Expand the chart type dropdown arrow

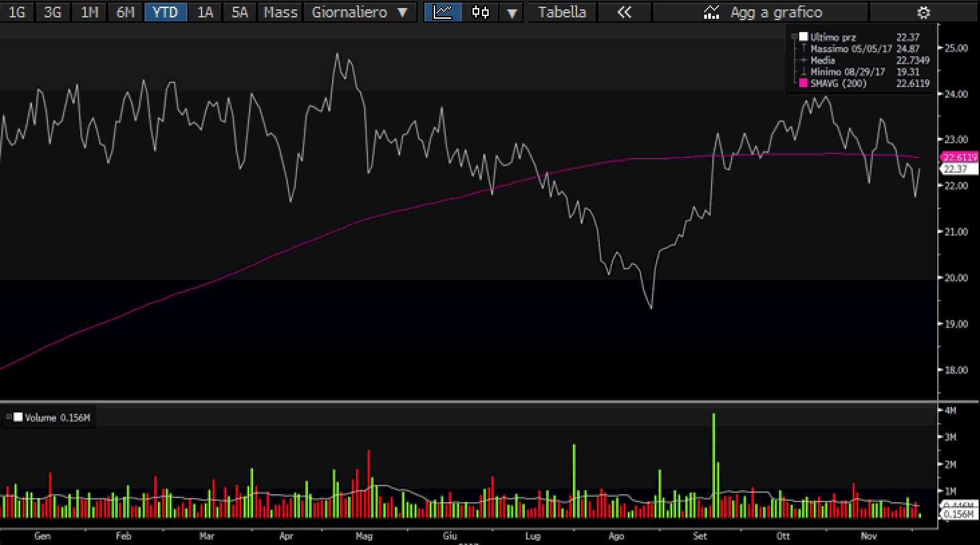(x=512, y=12)
